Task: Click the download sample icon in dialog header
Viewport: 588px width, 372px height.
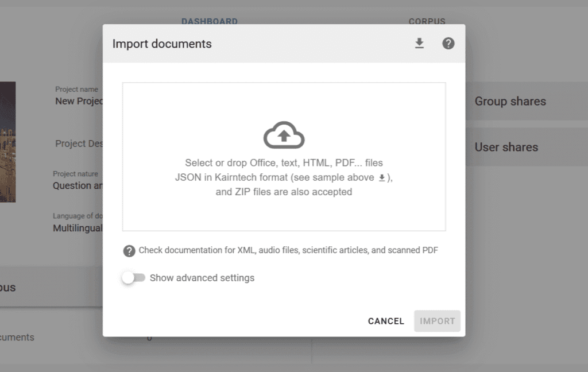Action: pos(419,44)
